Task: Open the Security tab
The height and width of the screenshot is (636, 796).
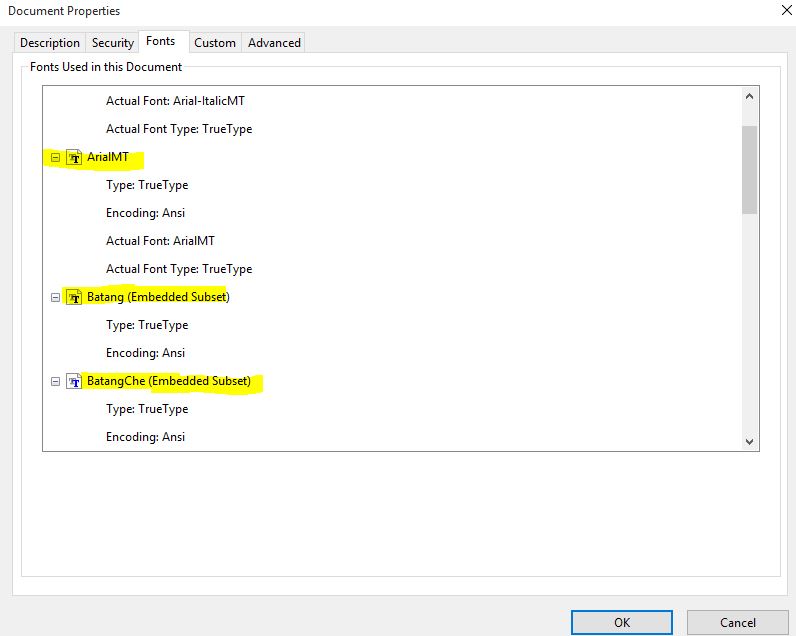Action: tap(113, 43)
